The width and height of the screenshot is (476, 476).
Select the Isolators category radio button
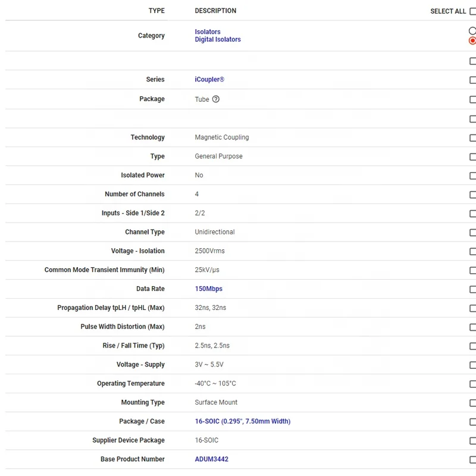pyautogui.click(x=472, y=31)
